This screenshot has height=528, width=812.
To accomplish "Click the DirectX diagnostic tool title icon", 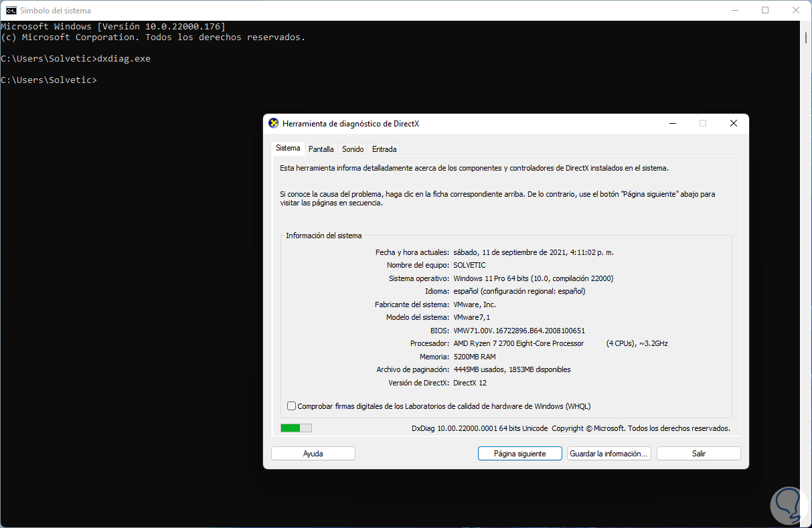I will [x=273, y=123].
